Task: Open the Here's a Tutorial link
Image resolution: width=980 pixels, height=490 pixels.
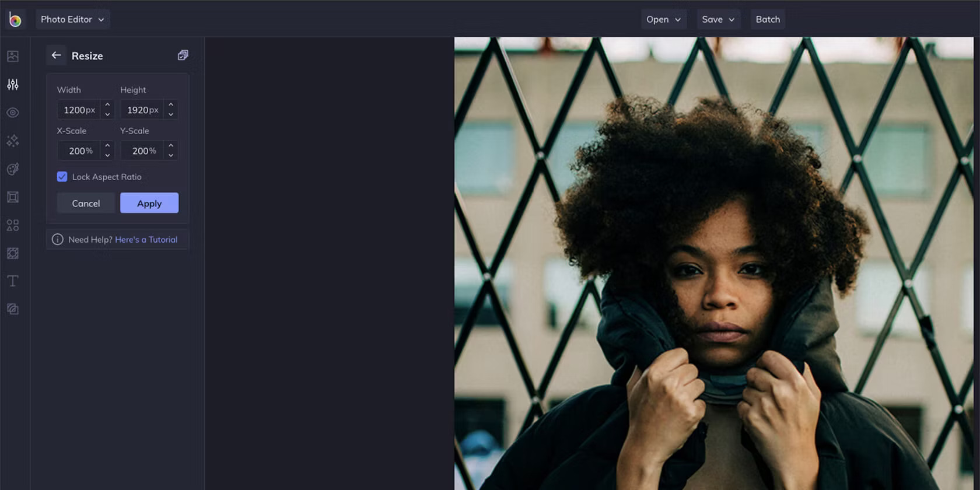Action: [x=146, y=239]
